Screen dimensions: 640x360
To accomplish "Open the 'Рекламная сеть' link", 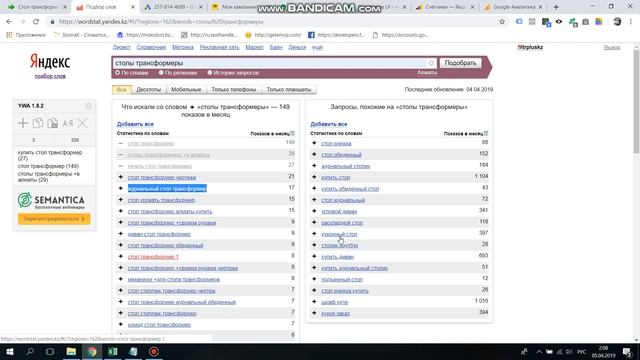I will coord(219,47).
